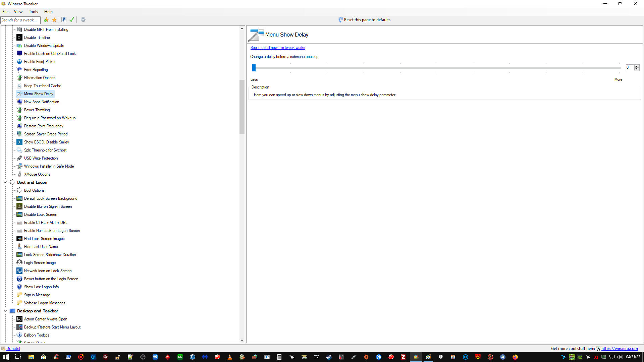Open the bookmarks star icon in toolbar
The image size is (644, 362).
(x=54, y=20)
